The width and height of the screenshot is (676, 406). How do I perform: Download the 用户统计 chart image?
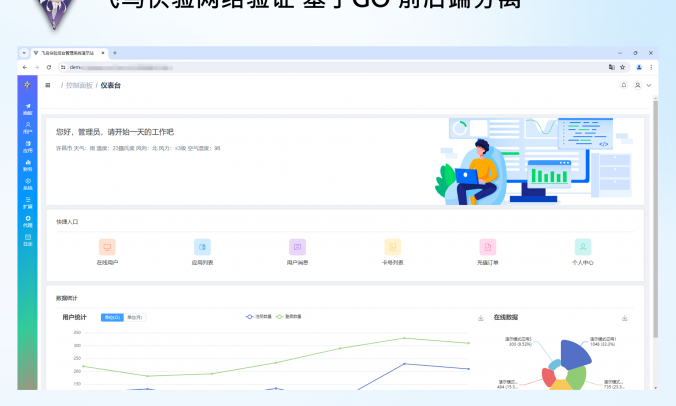481,318
